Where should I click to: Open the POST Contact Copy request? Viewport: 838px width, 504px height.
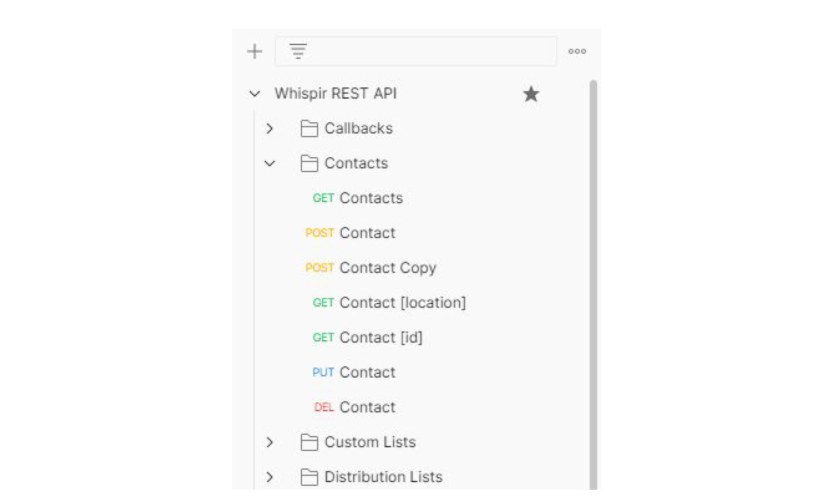click(387, 268)
